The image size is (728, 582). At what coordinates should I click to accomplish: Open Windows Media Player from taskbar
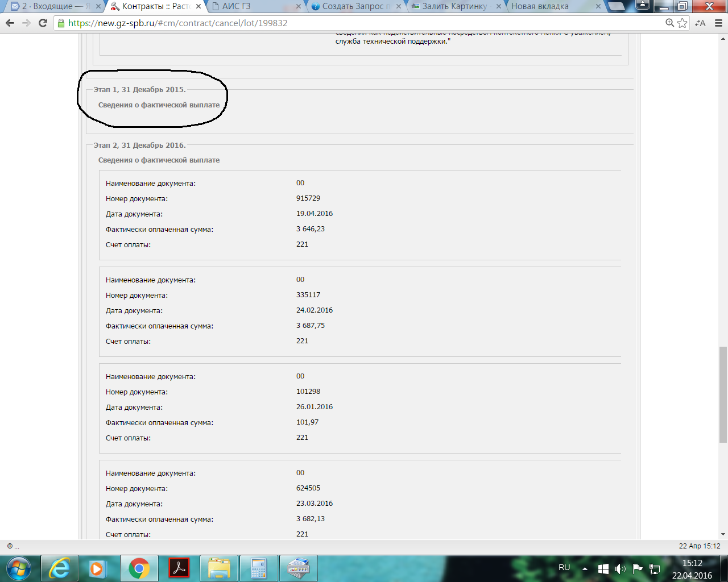[97, 568]
